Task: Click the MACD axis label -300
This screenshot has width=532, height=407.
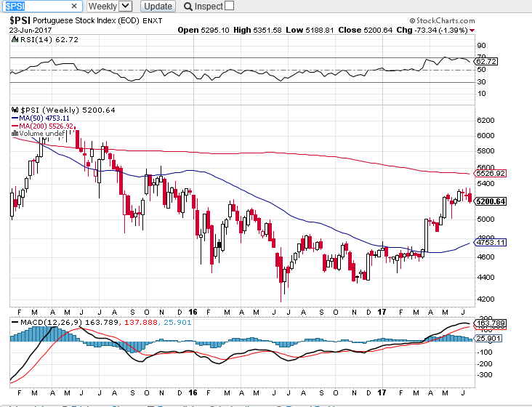Action: pos(485,375)
